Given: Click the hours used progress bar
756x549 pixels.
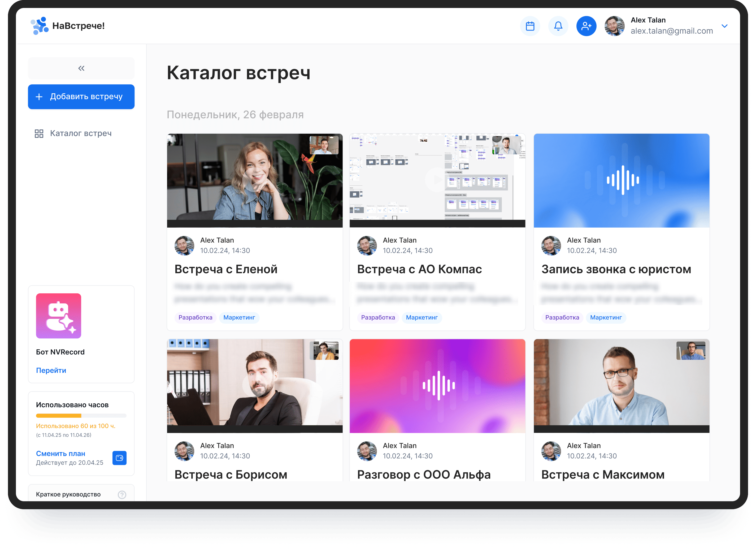Looking at the screenshot, I should [x=81, y=416].
